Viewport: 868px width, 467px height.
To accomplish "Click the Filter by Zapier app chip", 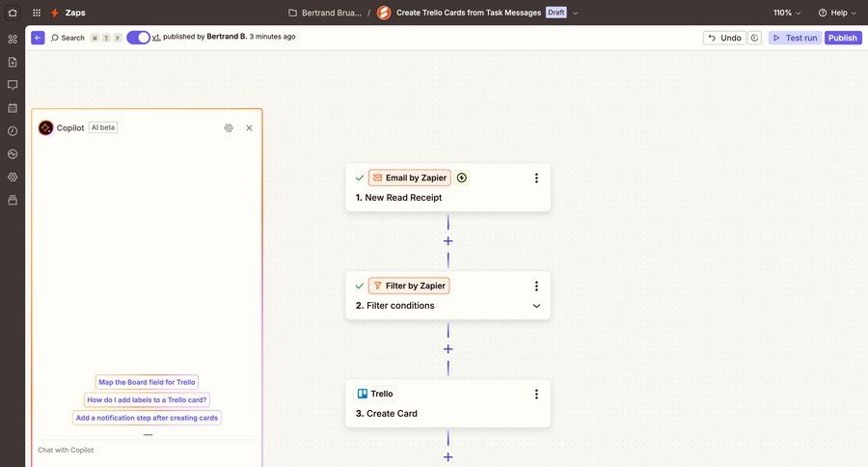I will [x=409, y=286].
